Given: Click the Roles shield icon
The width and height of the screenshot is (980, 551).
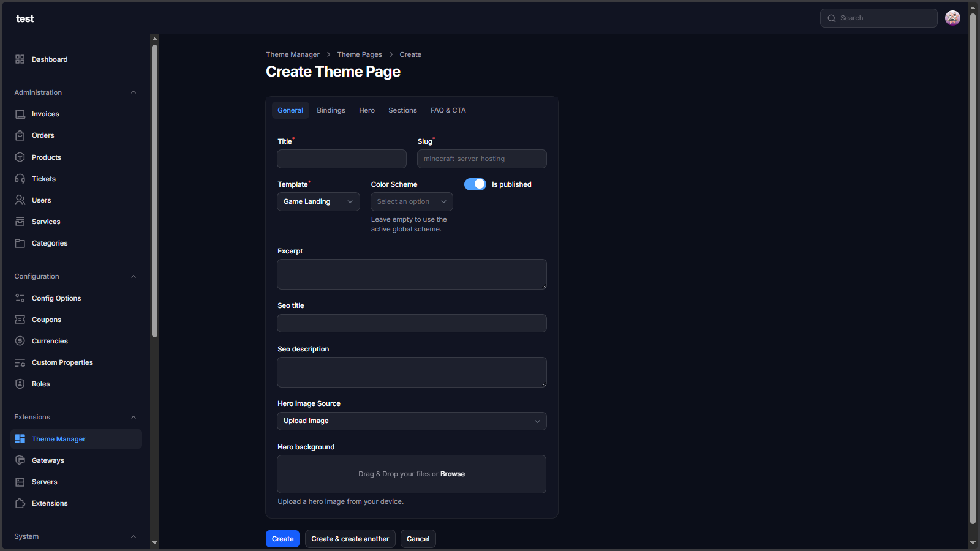Looking at the screenshot, I should tap(20, 384).
